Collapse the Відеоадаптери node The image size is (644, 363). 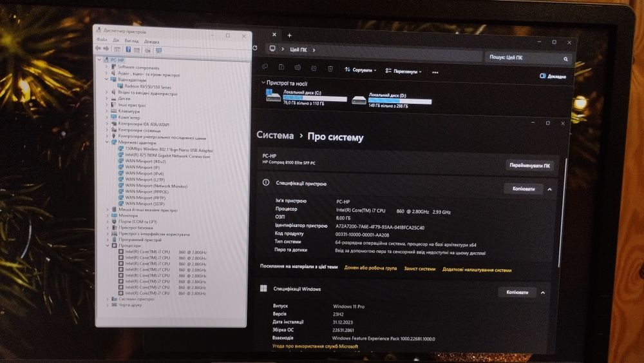[x=106, y=79]
